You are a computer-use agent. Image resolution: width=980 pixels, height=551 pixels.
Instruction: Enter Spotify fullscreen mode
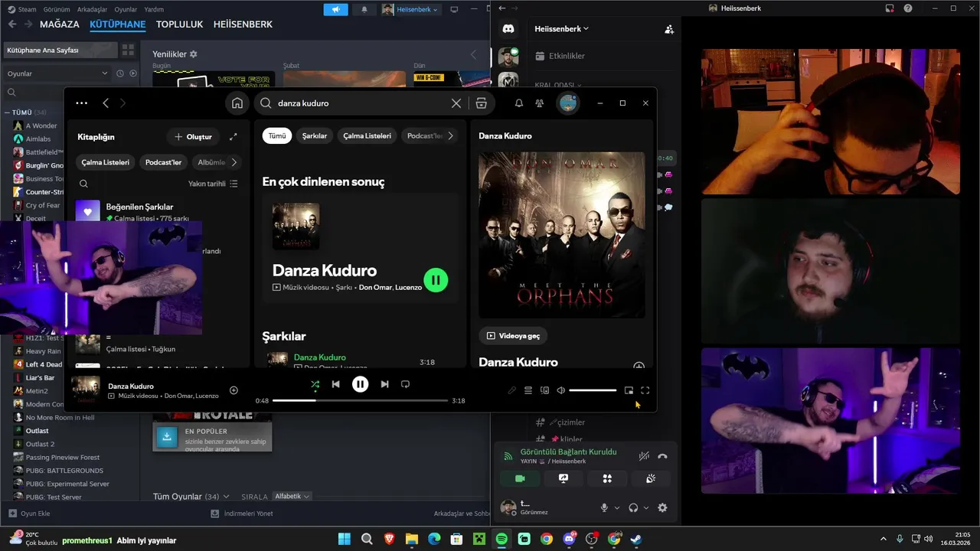point(645,390)
